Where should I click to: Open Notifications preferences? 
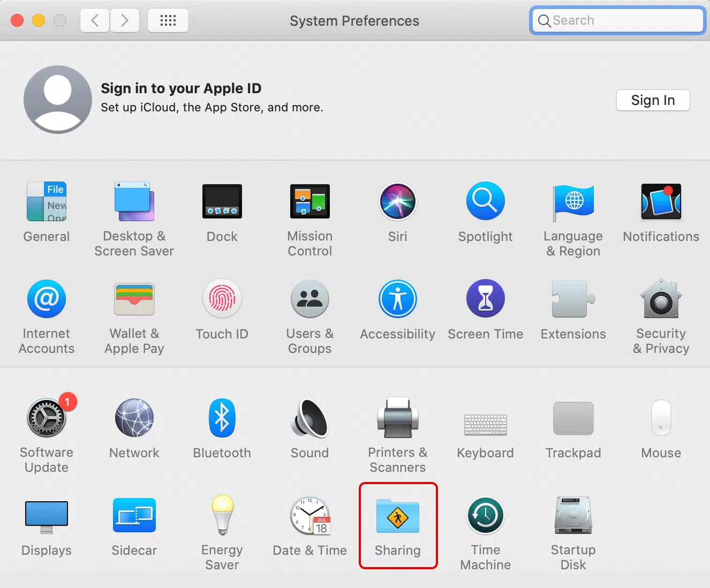click(x=661, y=202)
